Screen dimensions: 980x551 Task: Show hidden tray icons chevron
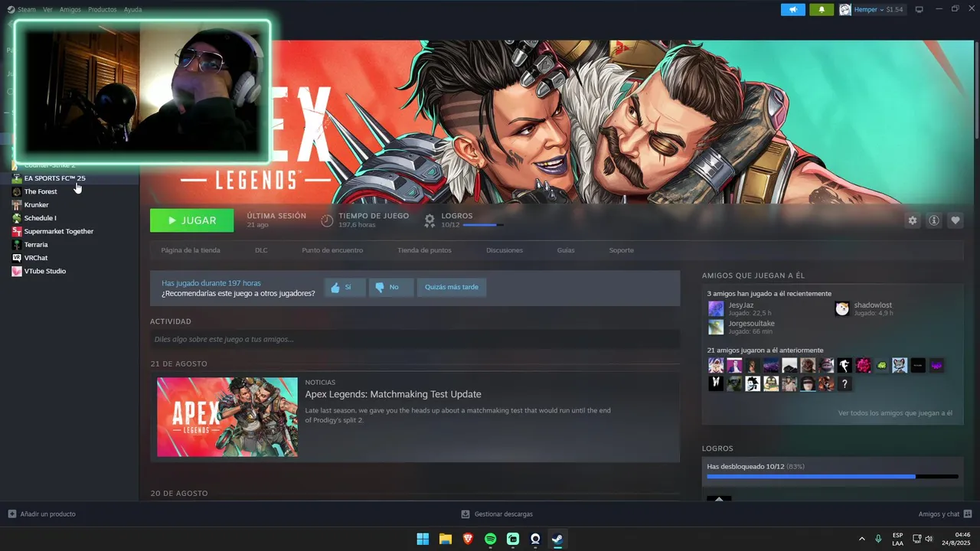(x=862, y=539)
